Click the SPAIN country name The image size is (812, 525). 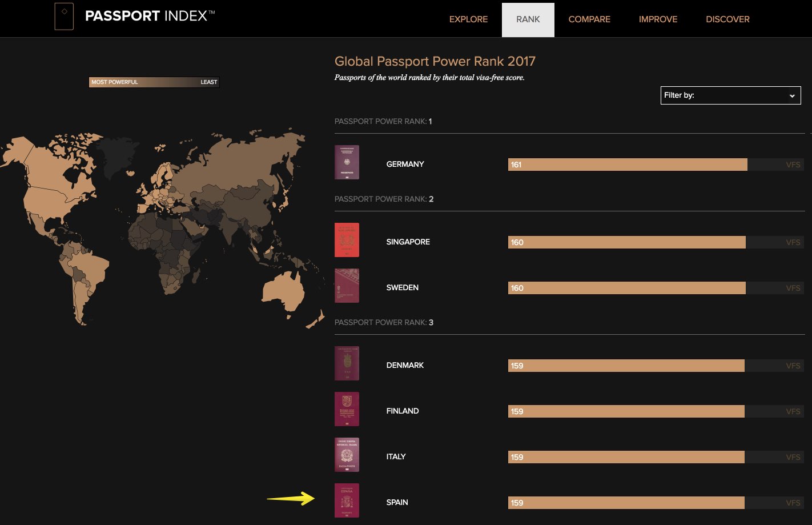click(397, 502)
